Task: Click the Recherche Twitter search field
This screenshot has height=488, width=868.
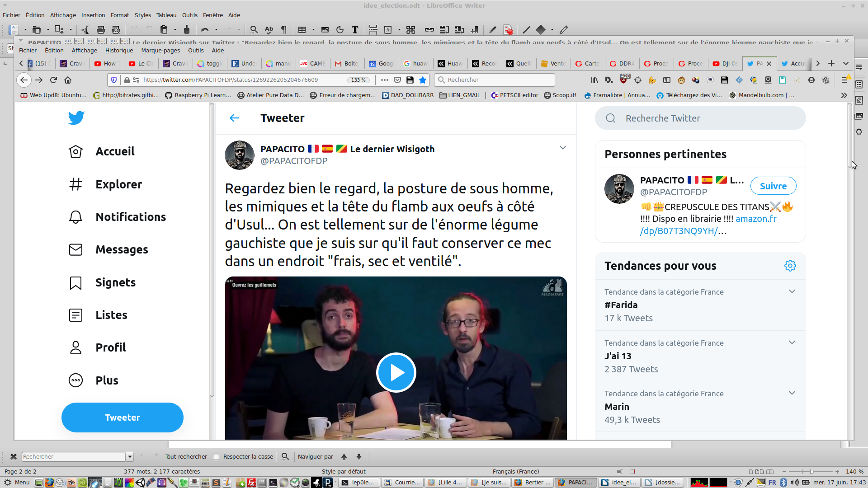Action: 701,118
